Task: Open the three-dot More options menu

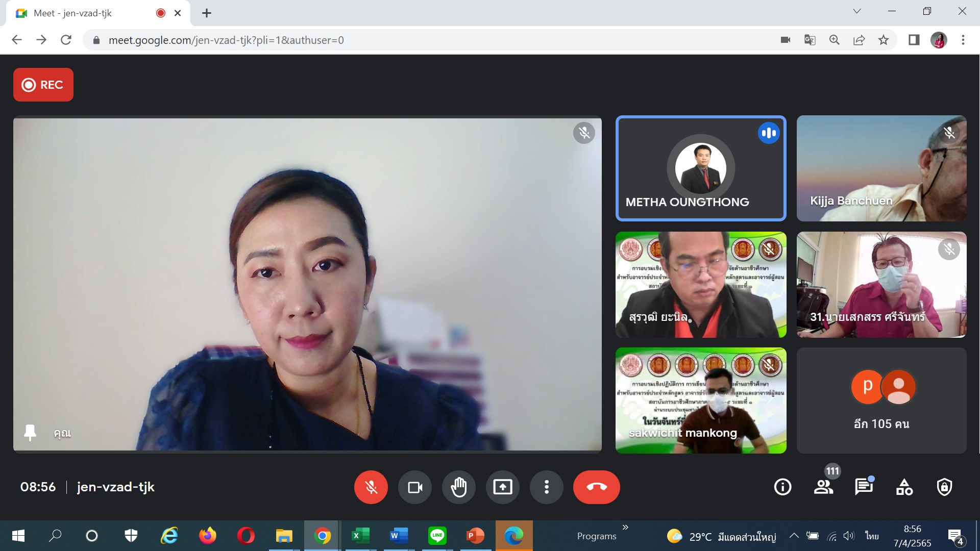Action: (547, 487)
